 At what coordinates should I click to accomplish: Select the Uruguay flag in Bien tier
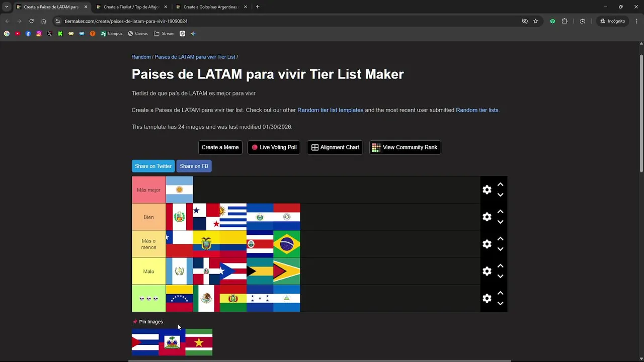[233, 217]
